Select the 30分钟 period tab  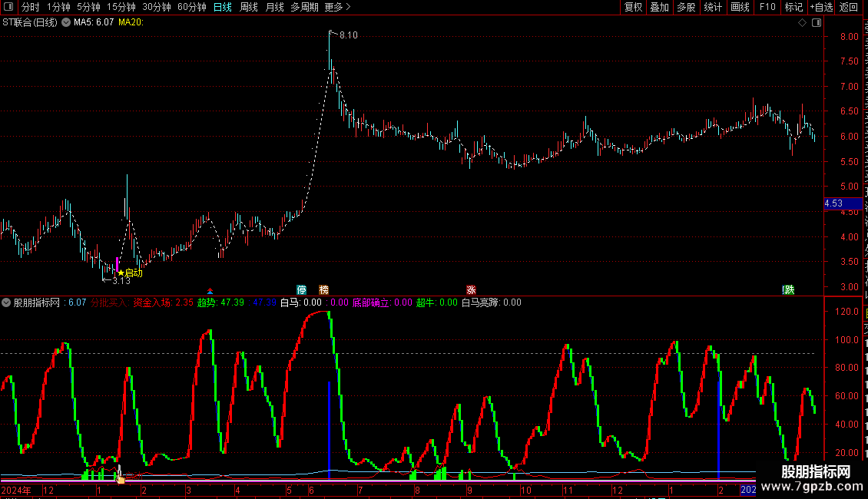point(157,7)
